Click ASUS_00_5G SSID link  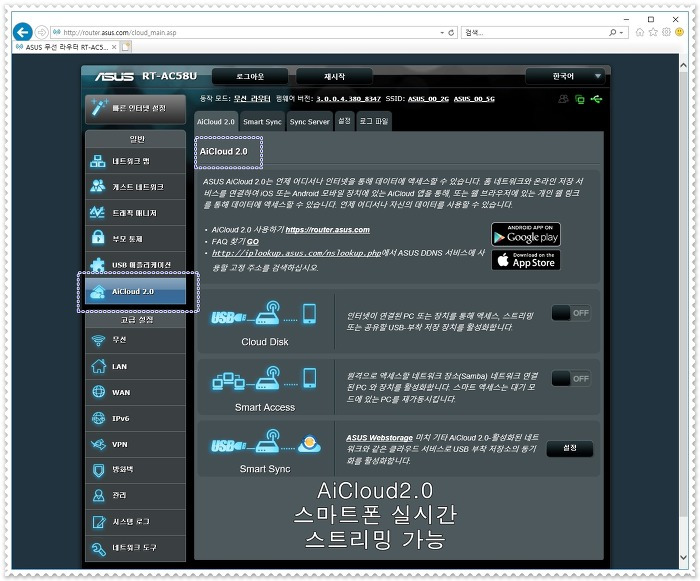474,99
